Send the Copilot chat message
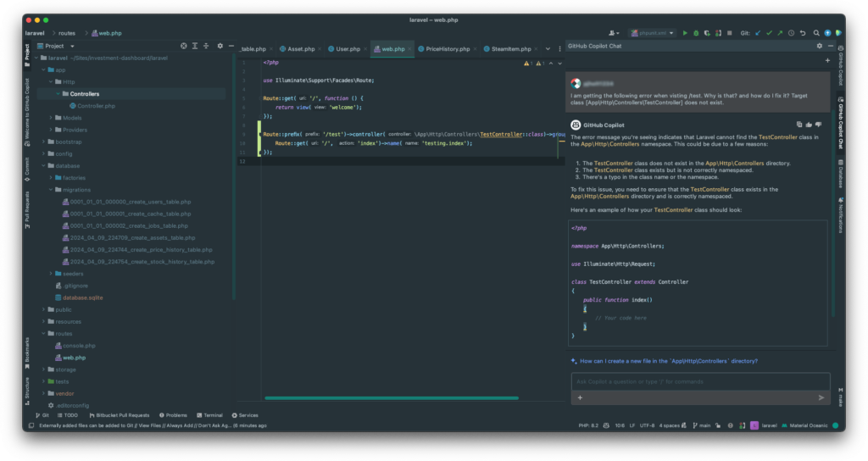This screenshot has width=868, height=461. (821, 397)
